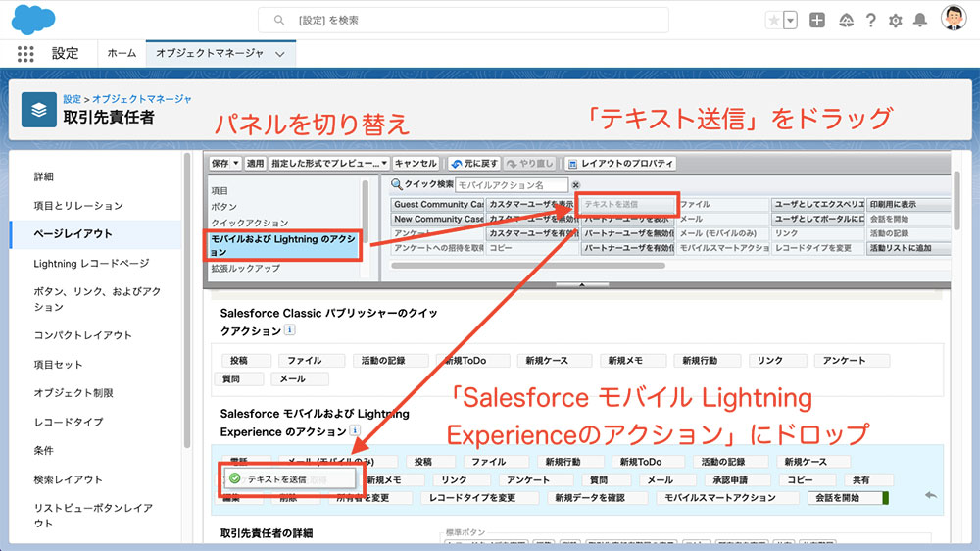980x551 pixels.
Task: Open 指定した形式でプレビュー dropdown
Action: click(329, 163)
